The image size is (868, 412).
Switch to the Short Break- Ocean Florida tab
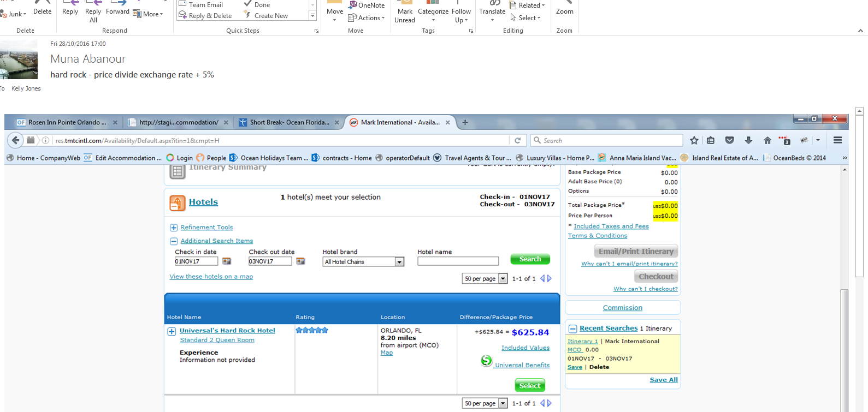pos(290,122)
